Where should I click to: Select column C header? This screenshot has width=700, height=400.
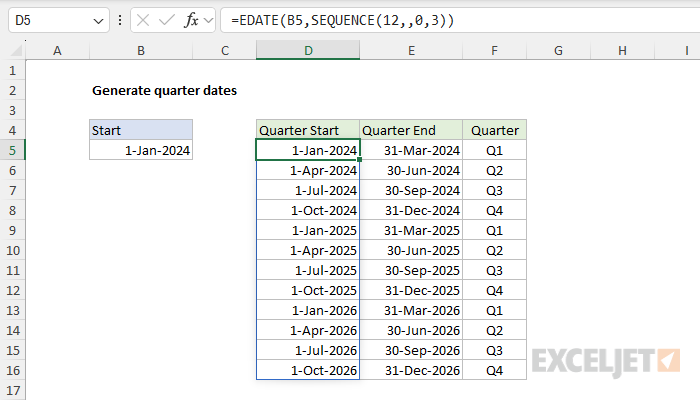[x=225, y=50]
